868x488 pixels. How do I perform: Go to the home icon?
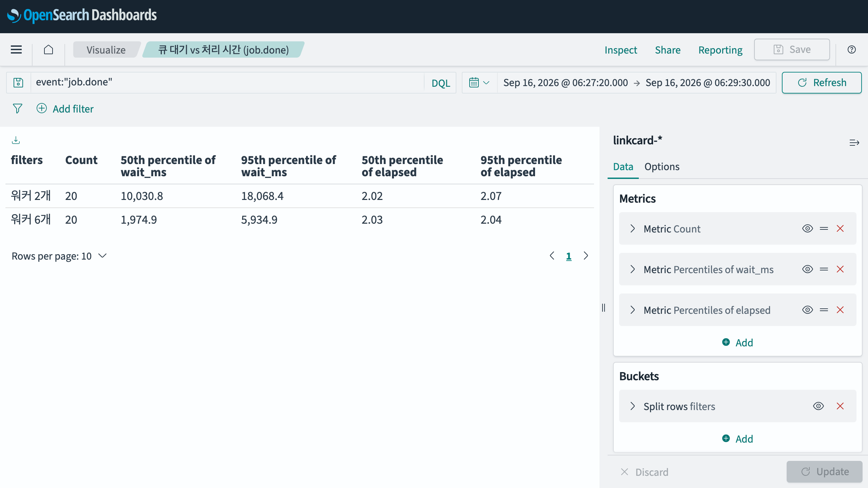click(48, 49)
